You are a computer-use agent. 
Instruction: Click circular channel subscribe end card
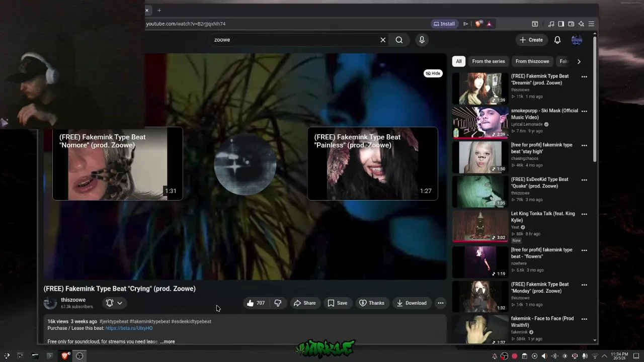point(245,164)
